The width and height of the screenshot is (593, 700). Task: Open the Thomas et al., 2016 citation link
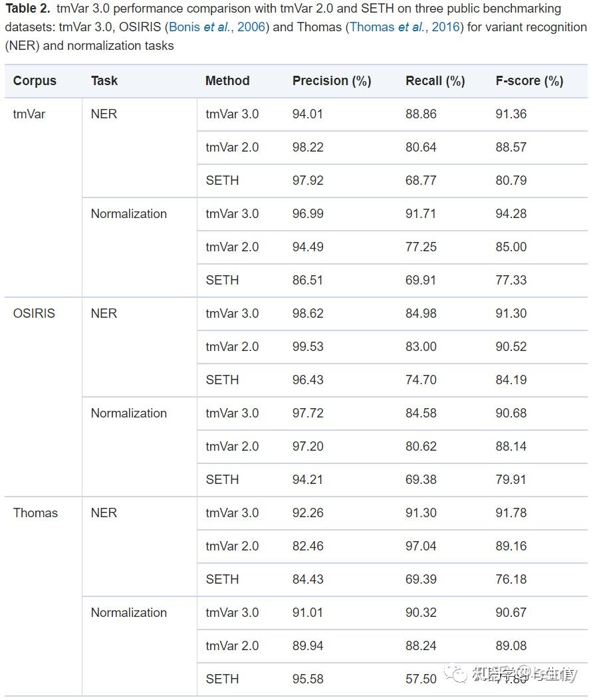(405, 27)
